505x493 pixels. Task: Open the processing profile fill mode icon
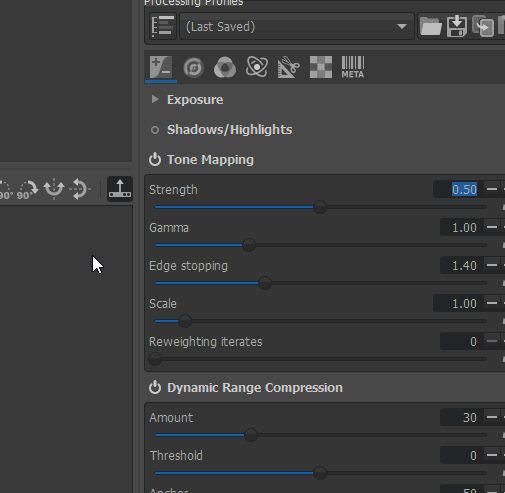pyautogui.click(x=163, y=26)
